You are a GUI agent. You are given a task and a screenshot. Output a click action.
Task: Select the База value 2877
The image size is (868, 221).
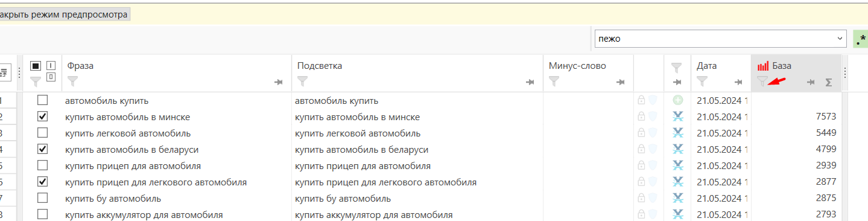826,182
